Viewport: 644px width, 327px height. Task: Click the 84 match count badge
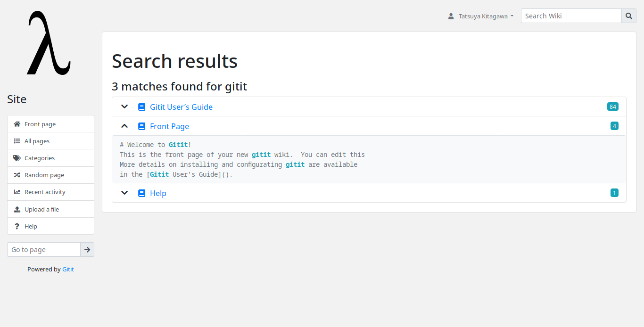[x=613, y=106]
